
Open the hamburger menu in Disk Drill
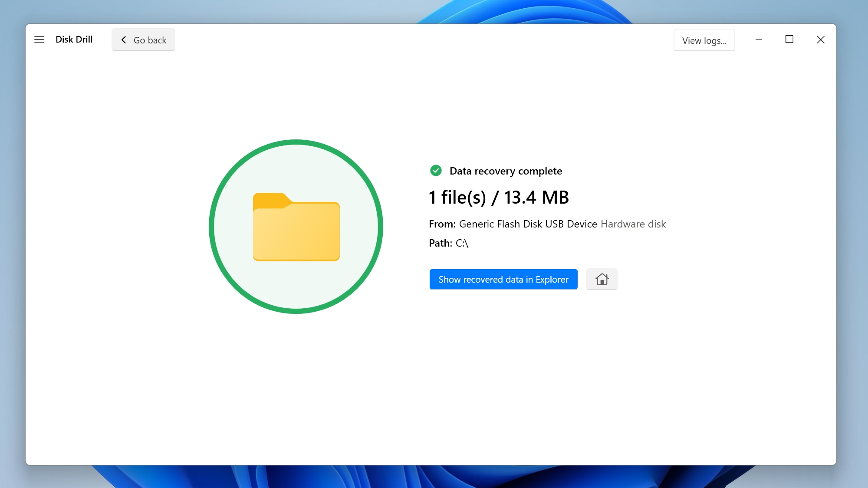pyautogui.click(x=39, y=40)
